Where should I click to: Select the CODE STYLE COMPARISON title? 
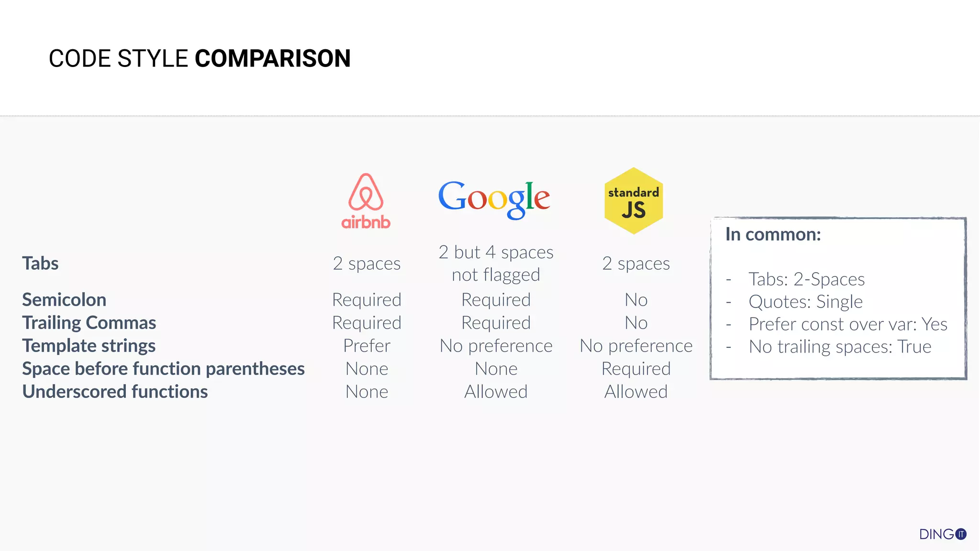[x=200, y=58]
